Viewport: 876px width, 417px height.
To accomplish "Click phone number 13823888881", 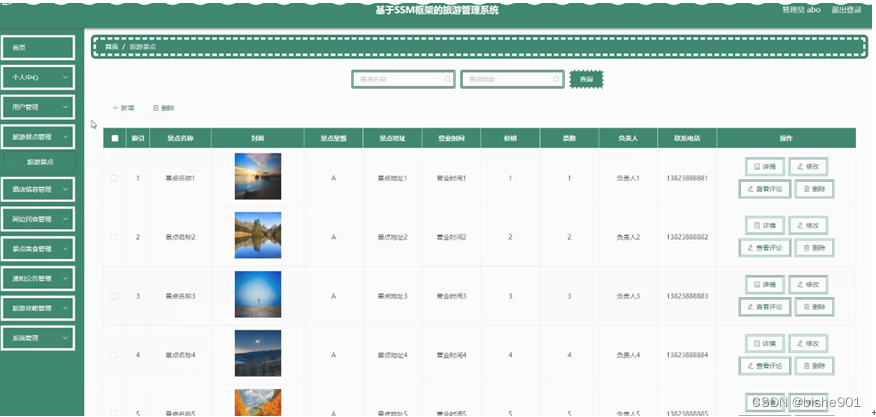I will point(687,178).
